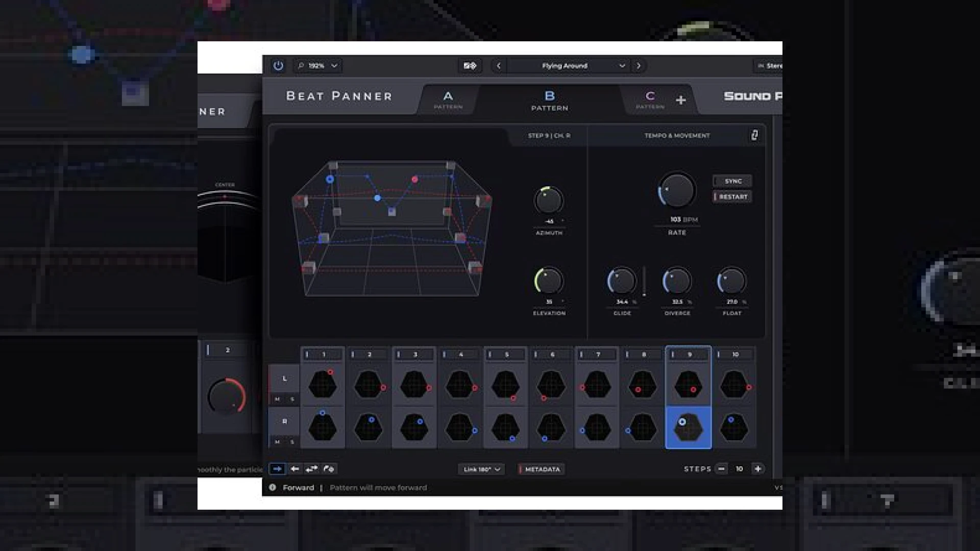The width and height of the screenshot is (980, 551).
Task: Click the steps count value 10
Action: click(739, 469)
